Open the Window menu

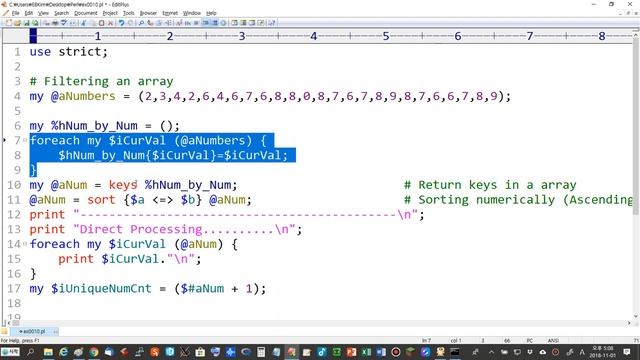191,13
